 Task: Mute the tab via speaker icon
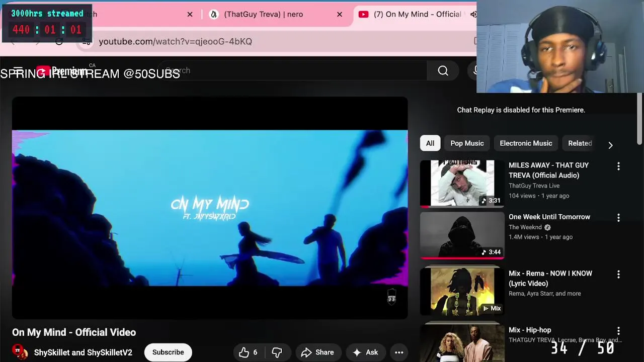(x=473, y=14)
